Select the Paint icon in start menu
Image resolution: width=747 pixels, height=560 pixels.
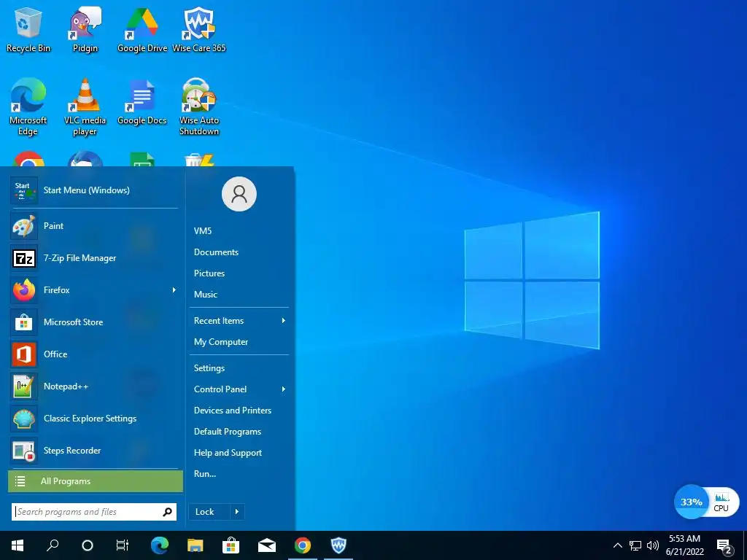[x=24, y=226]
